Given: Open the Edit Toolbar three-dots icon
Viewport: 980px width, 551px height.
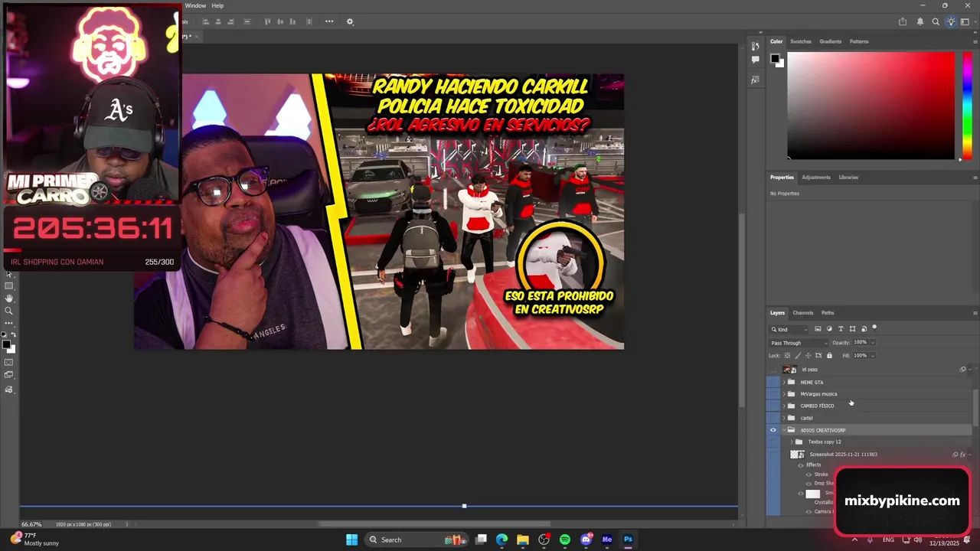Looking at the screenshot, I should (9, 324).
